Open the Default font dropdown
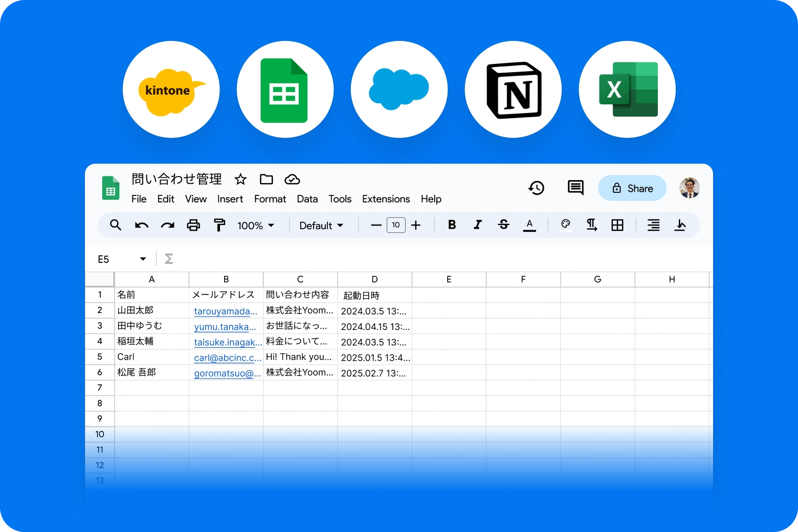Screen dimensions: 798x532 pyautogui.click(x=321, y=226)
